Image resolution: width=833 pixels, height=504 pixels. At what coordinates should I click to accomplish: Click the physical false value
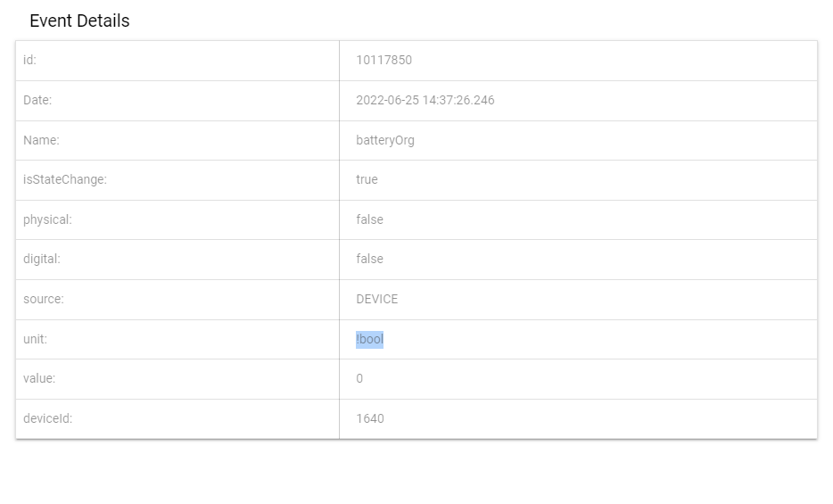coord(369,219)
